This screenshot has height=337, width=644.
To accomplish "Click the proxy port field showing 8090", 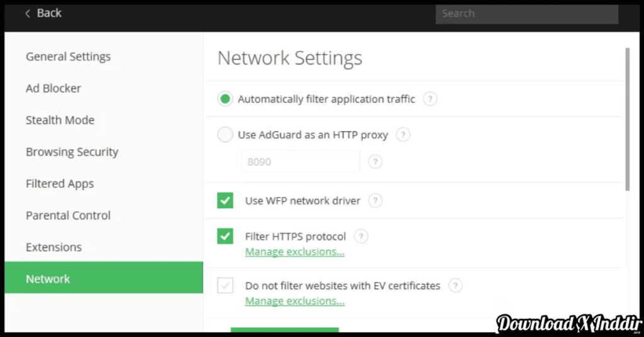I will [301, 162].
